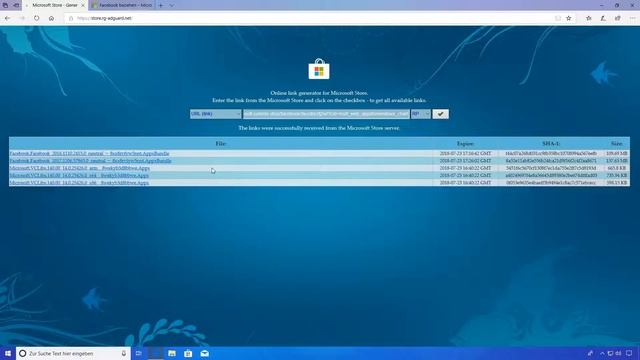Open the RP ring dropdown
640x360 pixels.
pyautogui.click(x=420, y=114)
